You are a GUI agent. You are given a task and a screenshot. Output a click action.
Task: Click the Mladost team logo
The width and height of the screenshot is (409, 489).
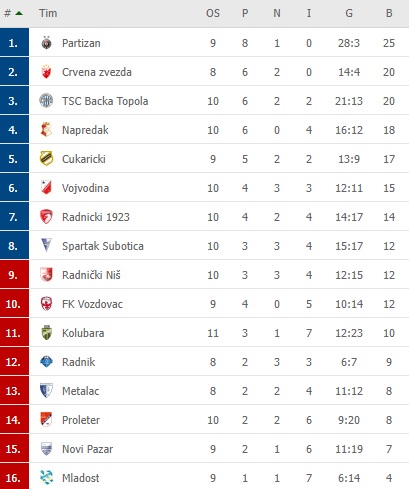tap(46, 477)
